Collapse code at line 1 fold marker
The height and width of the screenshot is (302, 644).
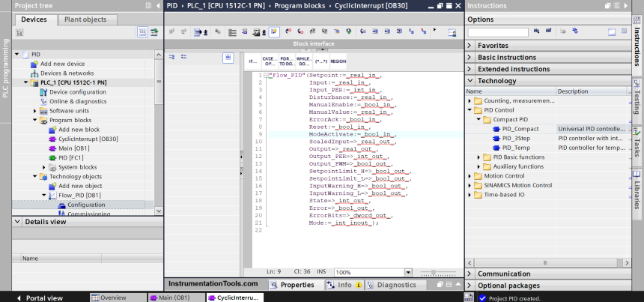click(x=266, y=75)
